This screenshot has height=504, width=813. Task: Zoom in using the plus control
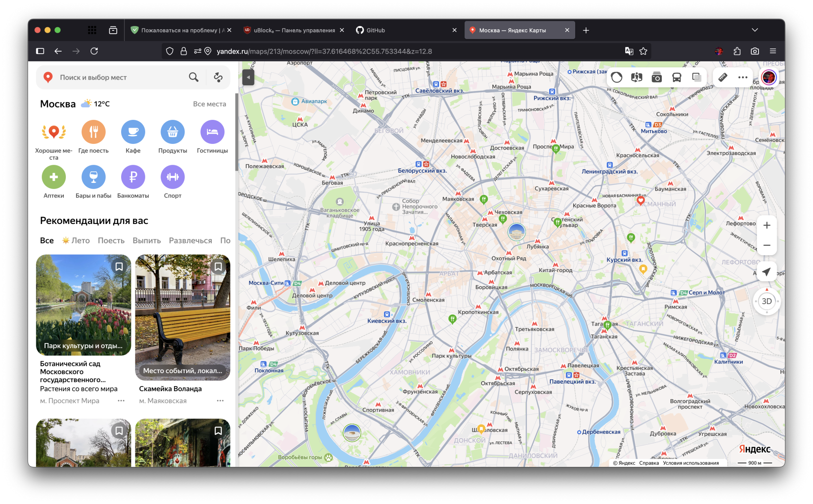click(767, 225)
